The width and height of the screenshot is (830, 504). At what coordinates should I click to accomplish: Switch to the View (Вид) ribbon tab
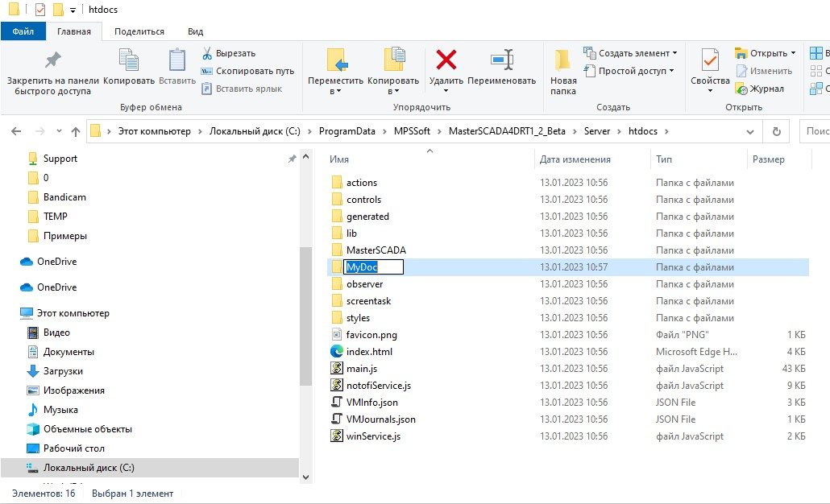195,31
